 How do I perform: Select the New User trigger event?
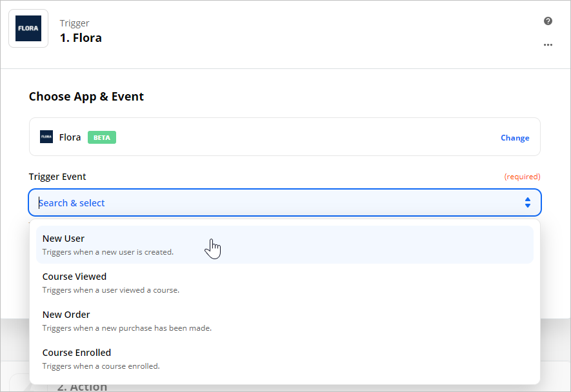285,244
